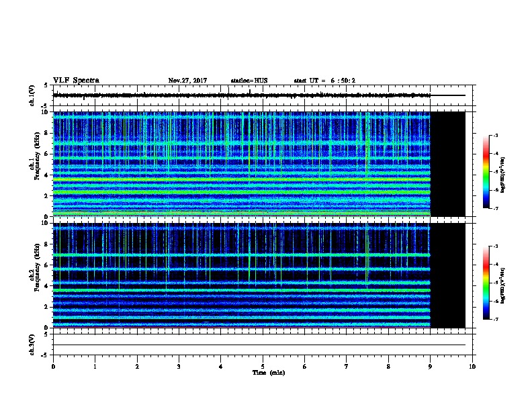This screenshot has height=411, width=532.
Task: Click time axis tick label "10" at bottom right
Action: [x=472, y=367]
